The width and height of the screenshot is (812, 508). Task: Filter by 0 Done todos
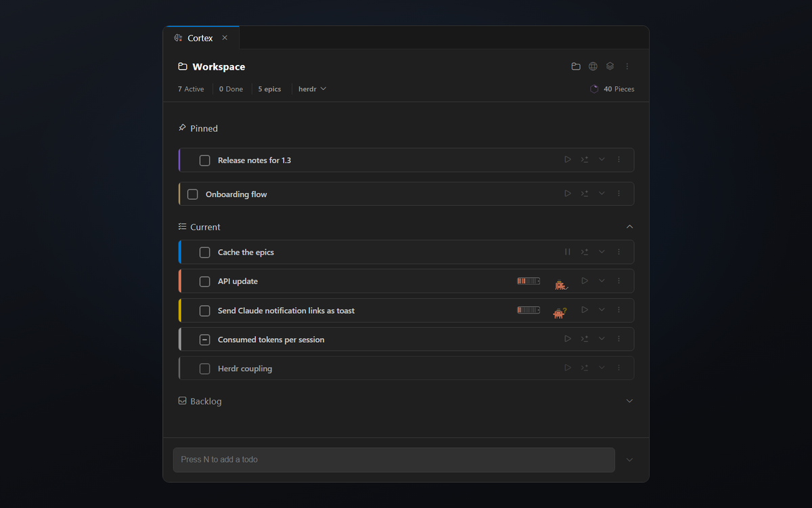231,89
